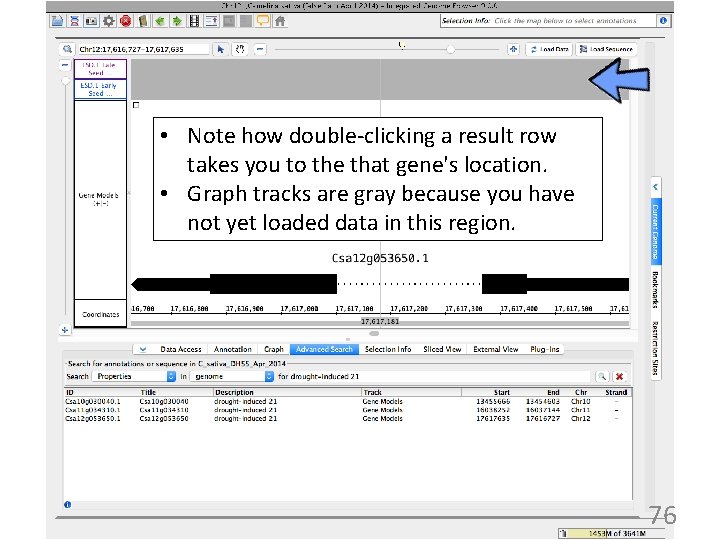Select the ESD.1 Late Seed track label
Image resolution: width=720 pixels, height=540 pixels.
click(x=100, y=69)
